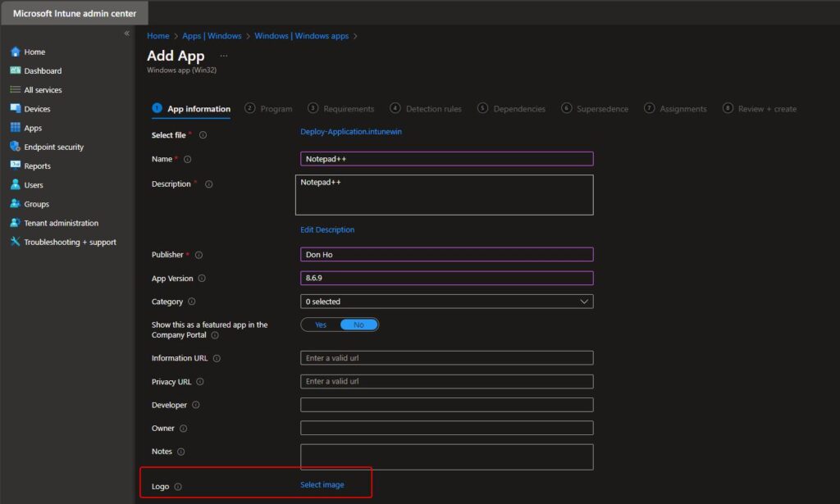
Task: Click the Privacy URL input field
Action: click(447, 381)
